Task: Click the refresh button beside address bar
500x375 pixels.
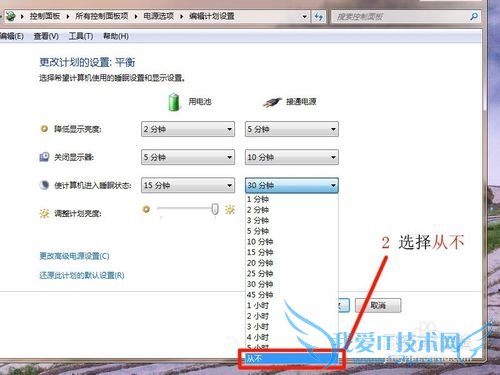Action: pos(318,16)
